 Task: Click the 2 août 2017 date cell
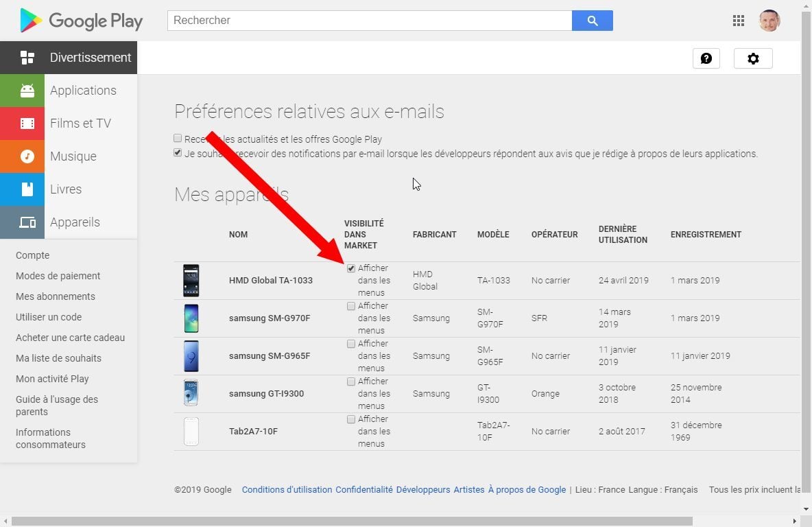622,431
